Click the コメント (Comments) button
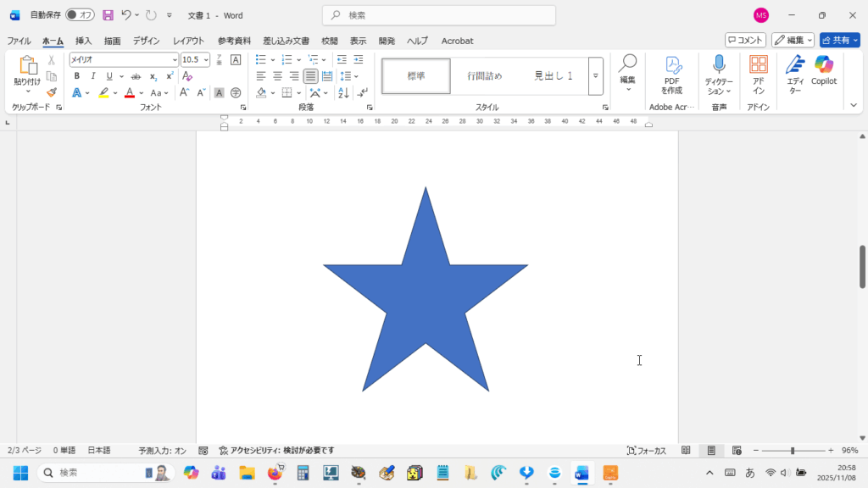Image resolution: width=868 pixels, height=488 pixels. [x=745, y=40]
